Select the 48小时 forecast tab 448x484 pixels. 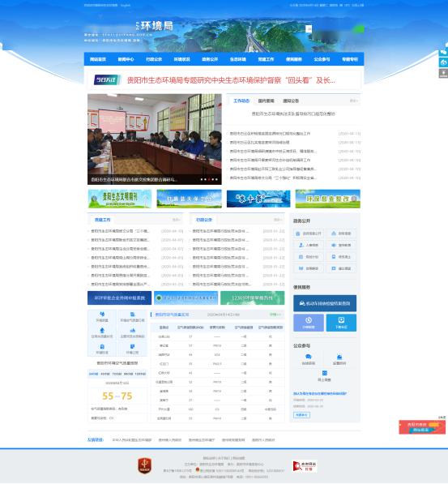click(105, 374)
